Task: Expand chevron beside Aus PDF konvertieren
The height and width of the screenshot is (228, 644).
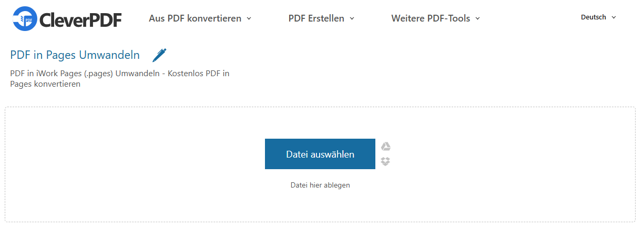Action: 249,18
